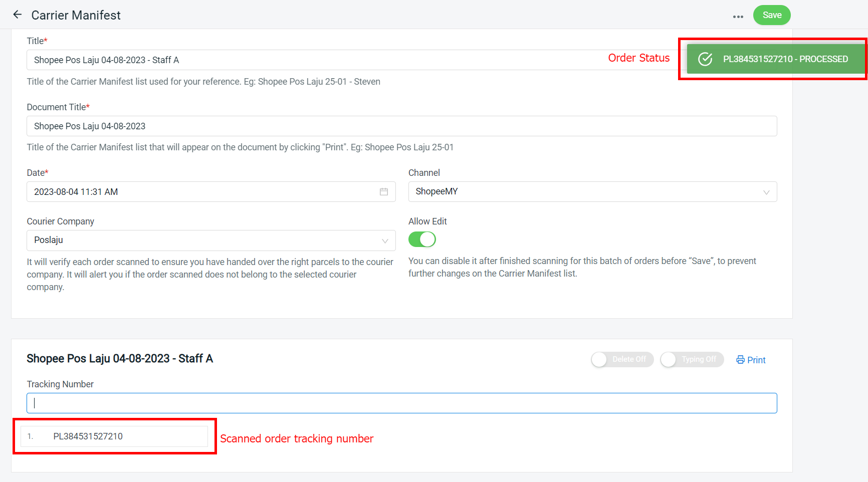Open the three-dot more options menu

coord(738,17)
